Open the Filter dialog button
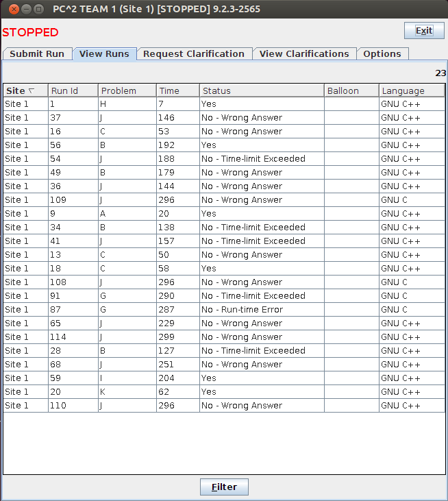 coord(224,487)
